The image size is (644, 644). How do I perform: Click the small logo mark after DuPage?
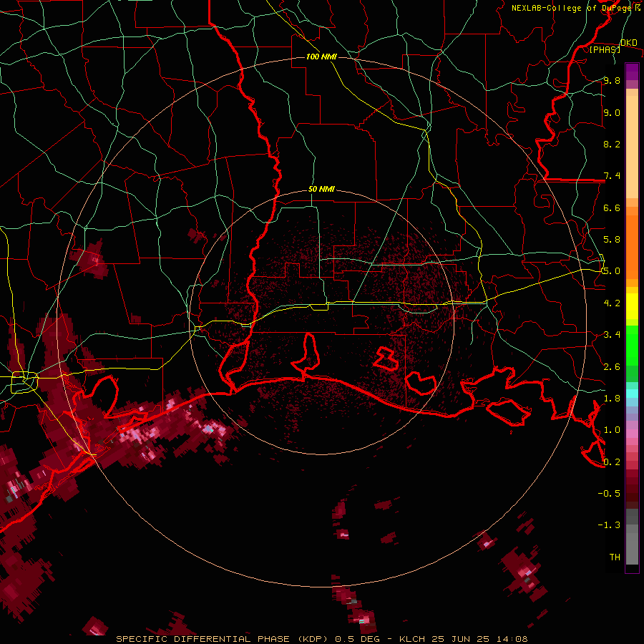(638, 8)
